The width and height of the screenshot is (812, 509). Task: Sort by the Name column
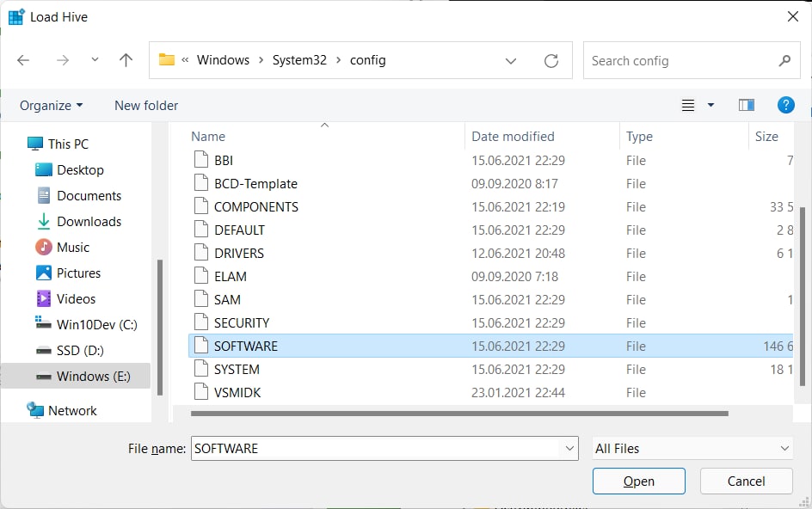coord(208,136)
